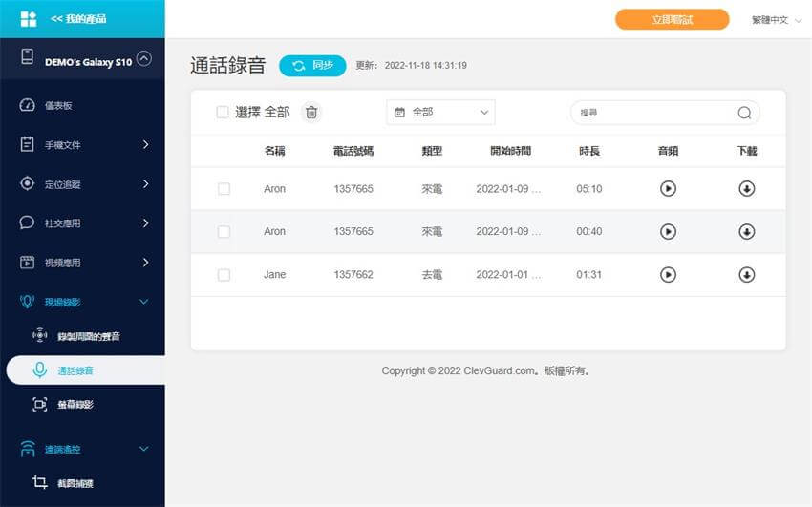
Task: Go back to 我的產品 (My Products)
Action: point(78,19)
